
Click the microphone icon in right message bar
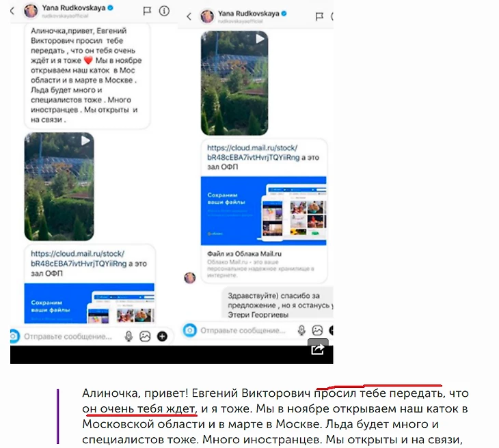301,331
